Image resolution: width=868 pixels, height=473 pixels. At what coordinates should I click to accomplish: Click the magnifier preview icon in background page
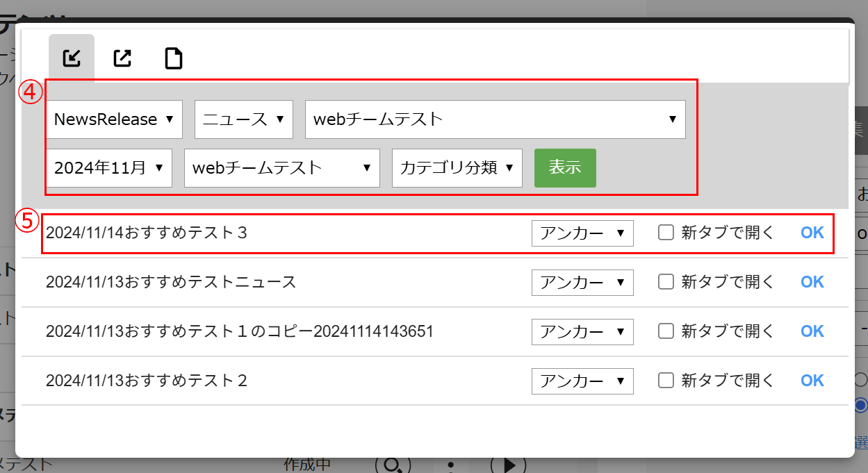pos(393,465)
